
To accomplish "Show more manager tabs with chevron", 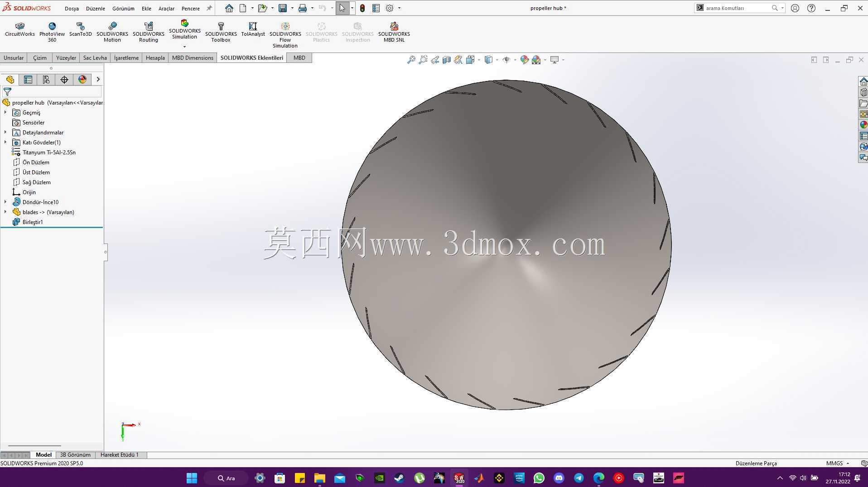I will (98, 80).
